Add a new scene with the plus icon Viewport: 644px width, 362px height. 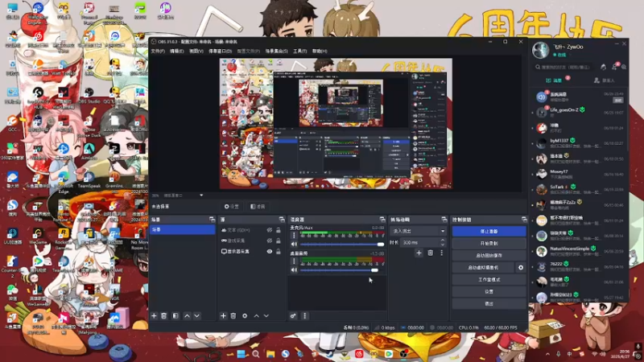pyautogui.click(x=154, y=316)
